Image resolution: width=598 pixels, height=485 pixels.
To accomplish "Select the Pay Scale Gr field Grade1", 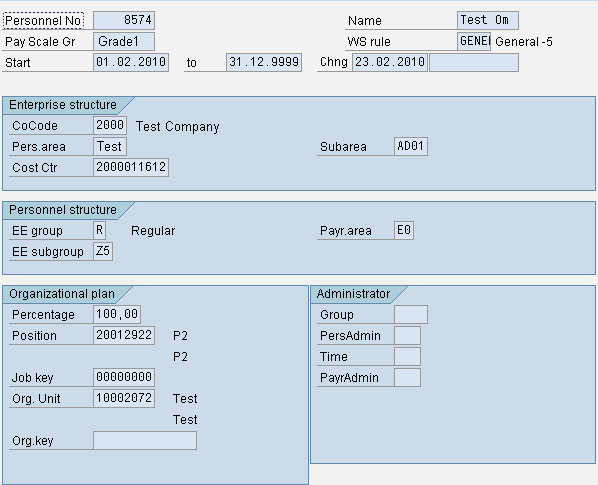I will coord(124,41).
